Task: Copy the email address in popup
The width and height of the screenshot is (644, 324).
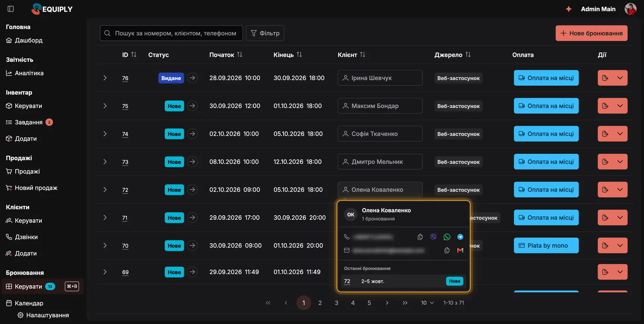Action: tap(447, 250)
